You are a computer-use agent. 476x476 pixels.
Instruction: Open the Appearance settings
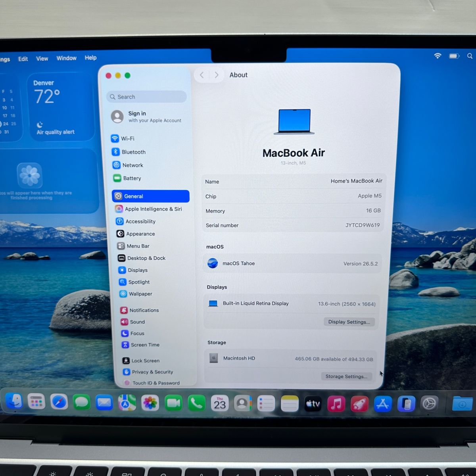[x=136, y=234]
